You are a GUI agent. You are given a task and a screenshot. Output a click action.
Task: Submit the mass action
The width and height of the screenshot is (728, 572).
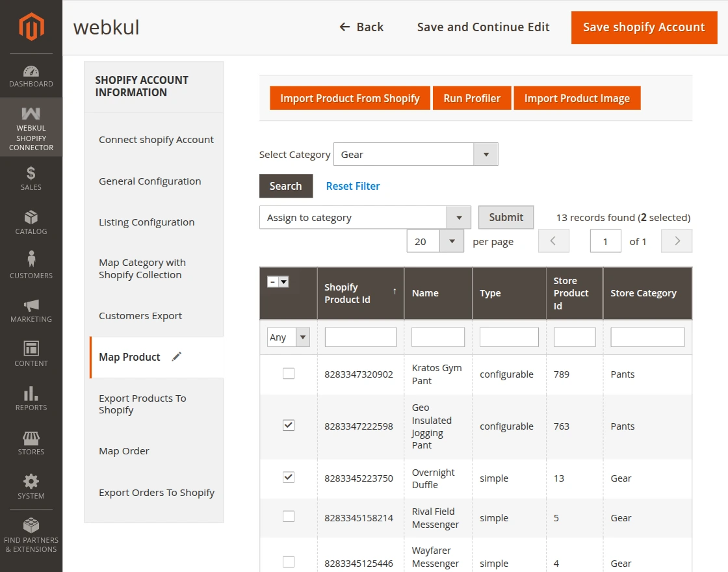click(506, 217)
